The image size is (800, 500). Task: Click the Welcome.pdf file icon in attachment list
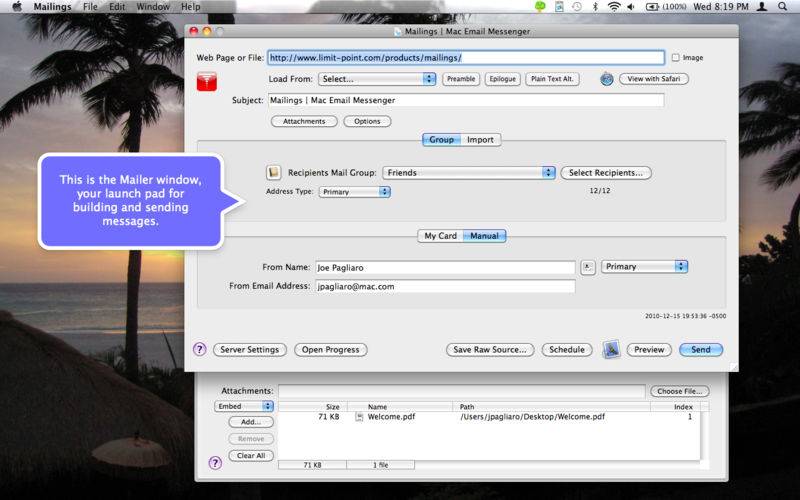[x=359, y=416]
